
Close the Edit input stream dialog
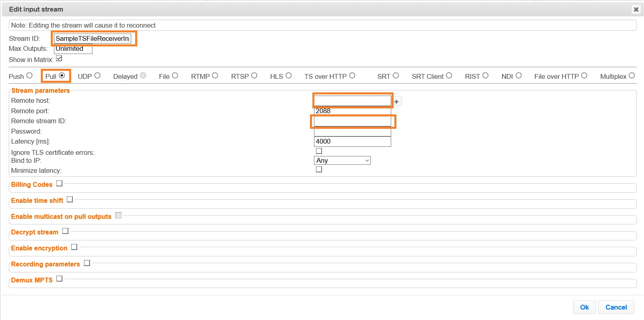(636, 9)
